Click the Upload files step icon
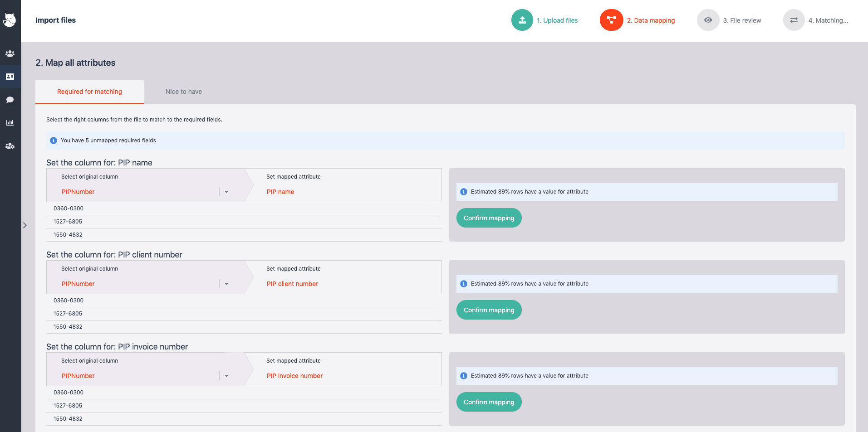Viewport: 868px width, 432px height. tap(522, 20)
